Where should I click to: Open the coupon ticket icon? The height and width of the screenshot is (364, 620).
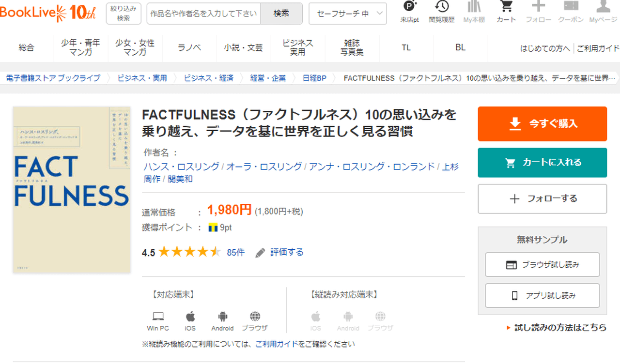point(571,7)
